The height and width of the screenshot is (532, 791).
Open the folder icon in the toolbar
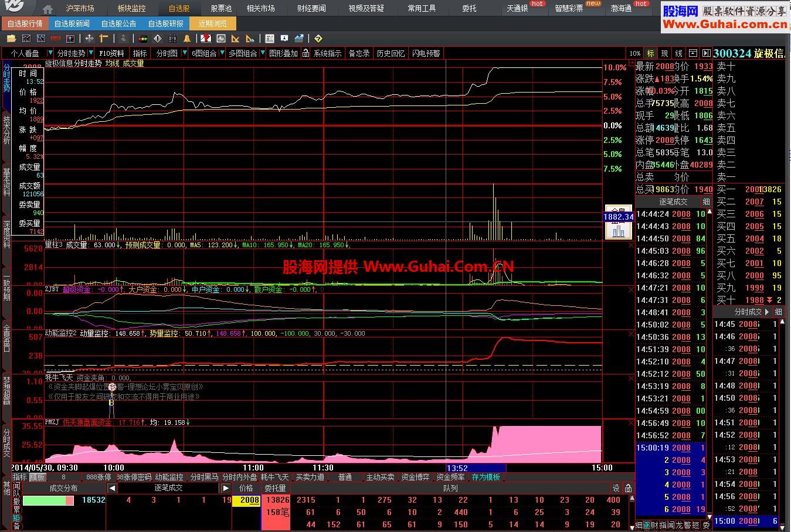click(x=11, y=39)
